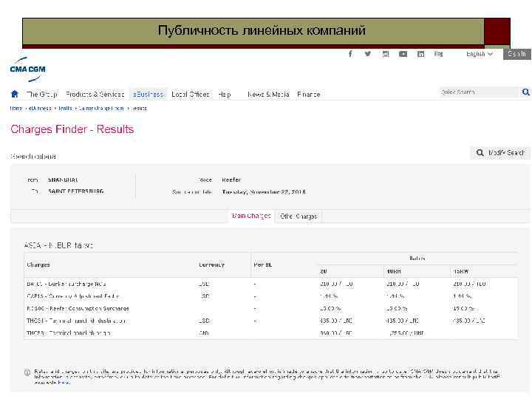Open the Instagram icon in header
532x399 pixels.
pyautogui.click(x=386, y=54)
